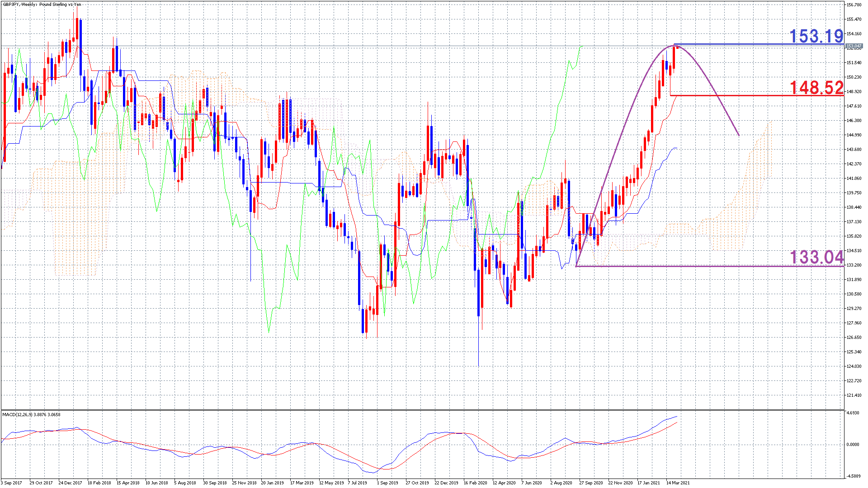Click the '20 Jan 2019' date label

click(x=273, y=483)
